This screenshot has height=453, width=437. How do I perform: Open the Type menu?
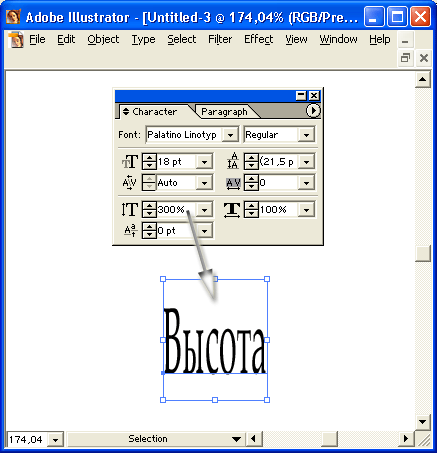point(143,39)
